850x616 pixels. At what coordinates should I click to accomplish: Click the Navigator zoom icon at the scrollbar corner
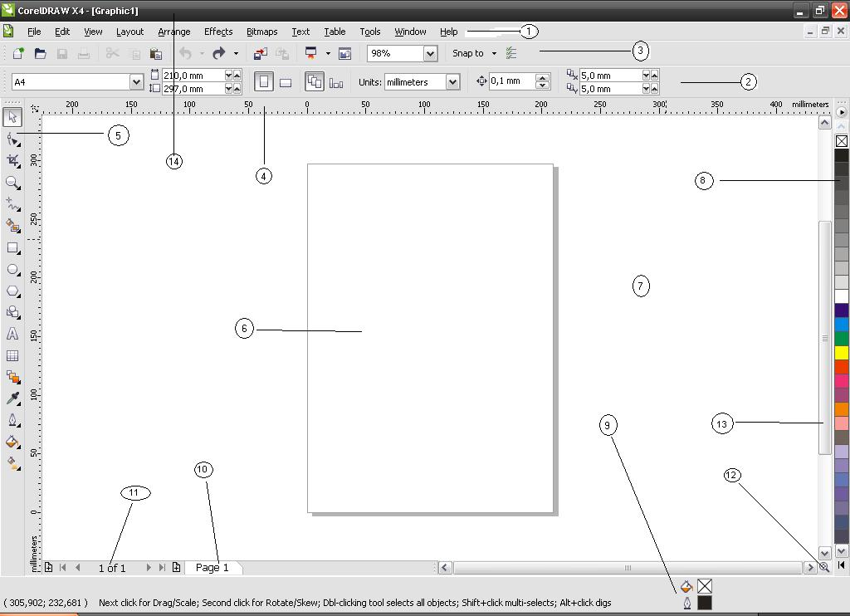[x=824, y=567]
